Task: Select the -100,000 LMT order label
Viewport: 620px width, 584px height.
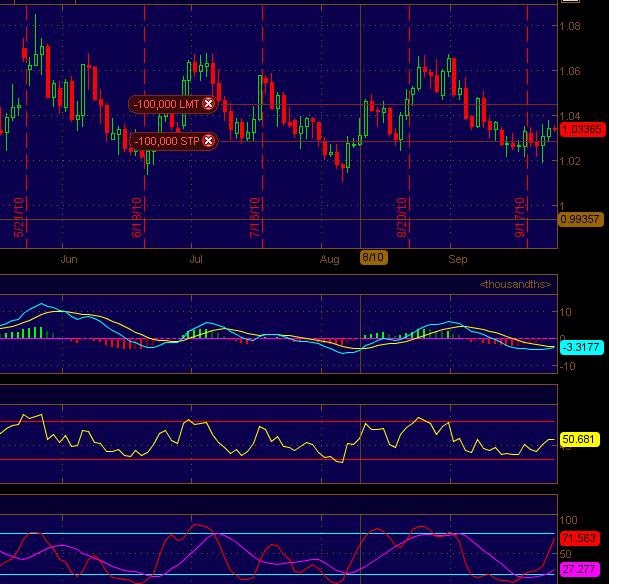Action: tap(166, 104)
